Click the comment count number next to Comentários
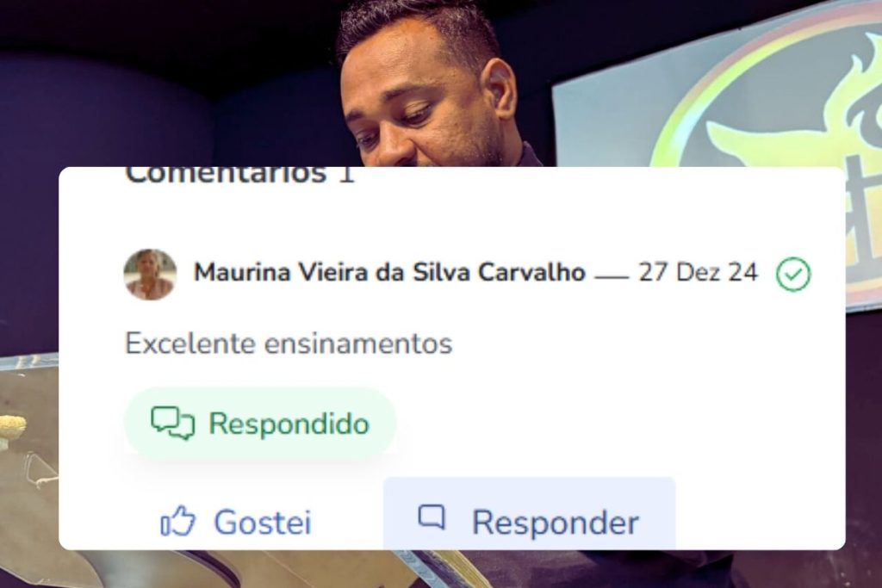 346,175
